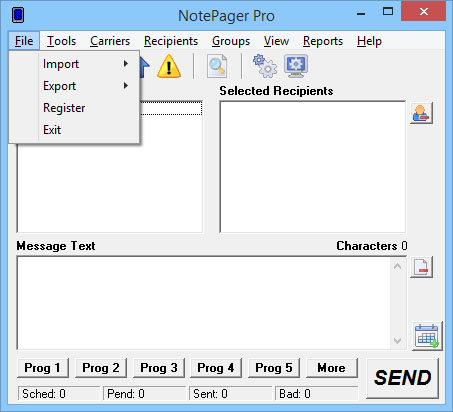Expand the Import submenu

74,64
